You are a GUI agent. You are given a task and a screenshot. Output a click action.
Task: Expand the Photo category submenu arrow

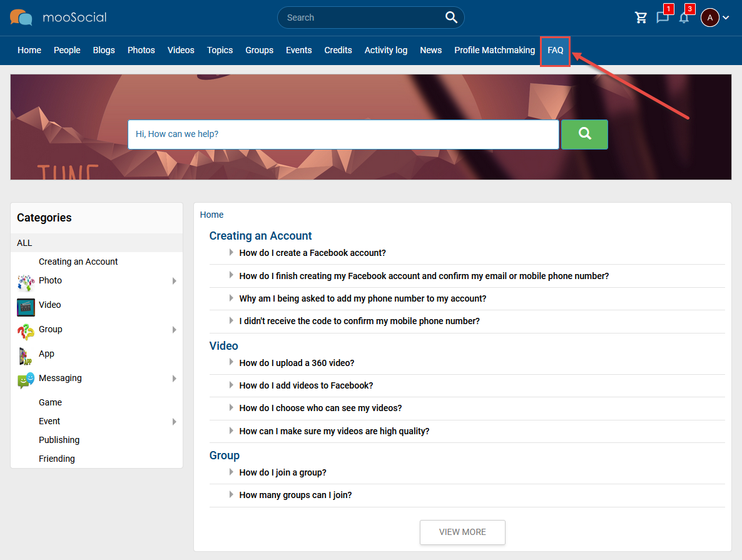pyautogui.click(x=174, y=281)
